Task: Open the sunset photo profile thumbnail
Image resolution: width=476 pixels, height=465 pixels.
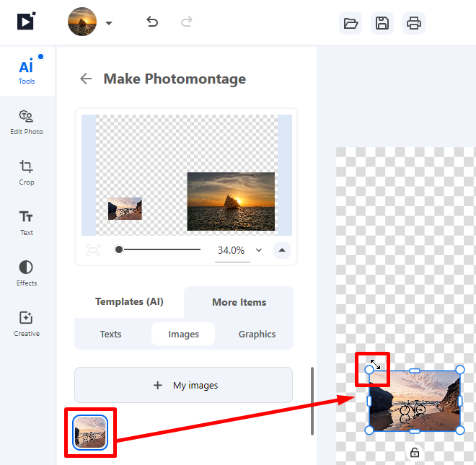Action: tap(82, 22)
